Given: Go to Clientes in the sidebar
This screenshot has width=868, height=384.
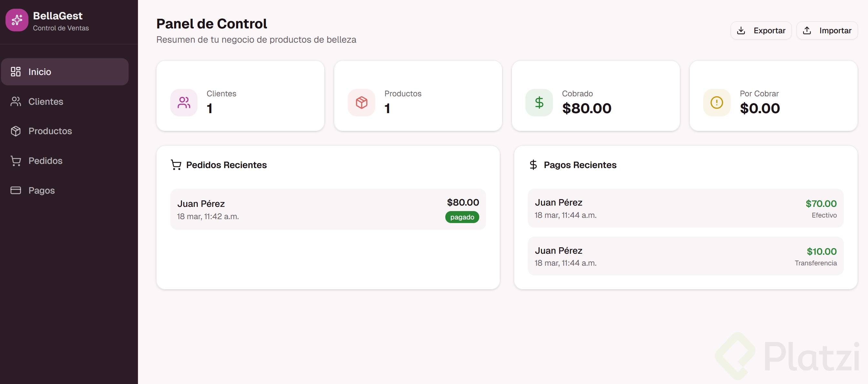Looking at the screenshot, I should 46,101.
